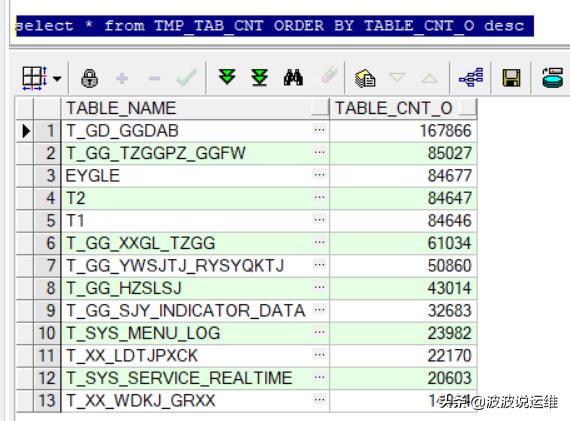Click the count value 85027
Viewport: 570px width, 421px height.
click(x=450, y=153)
